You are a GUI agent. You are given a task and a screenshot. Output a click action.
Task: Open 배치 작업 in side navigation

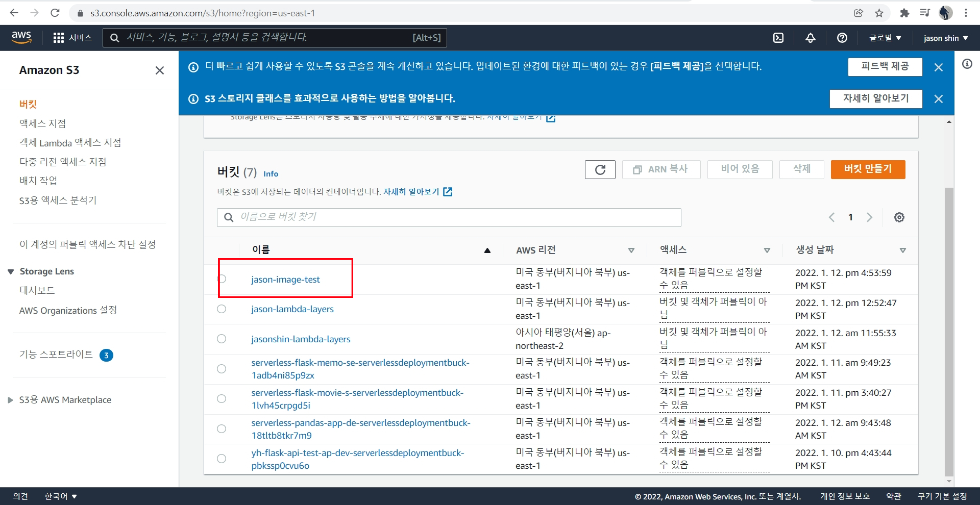38,181
